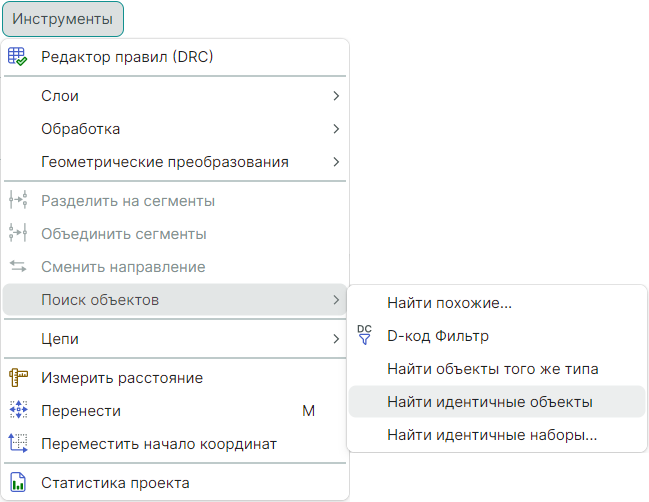649x502 pixels.
Task: Expand the Цепи submenu arrow
Action: [x=336, y=339]
